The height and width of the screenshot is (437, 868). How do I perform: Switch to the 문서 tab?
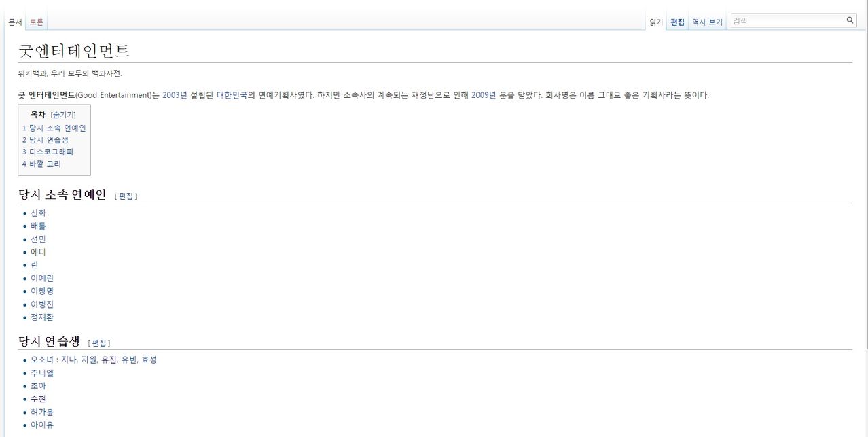click(x=15, y=22)
